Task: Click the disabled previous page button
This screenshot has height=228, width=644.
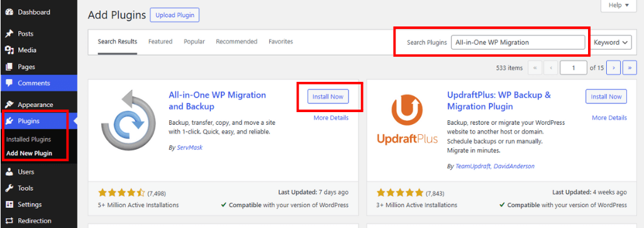Action: pyautogui.click(x=551, y=68)
